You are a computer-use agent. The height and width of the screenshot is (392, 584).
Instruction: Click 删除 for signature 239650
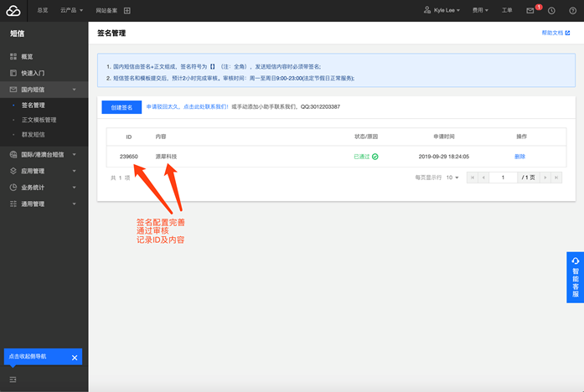click(x=520, y=157)
